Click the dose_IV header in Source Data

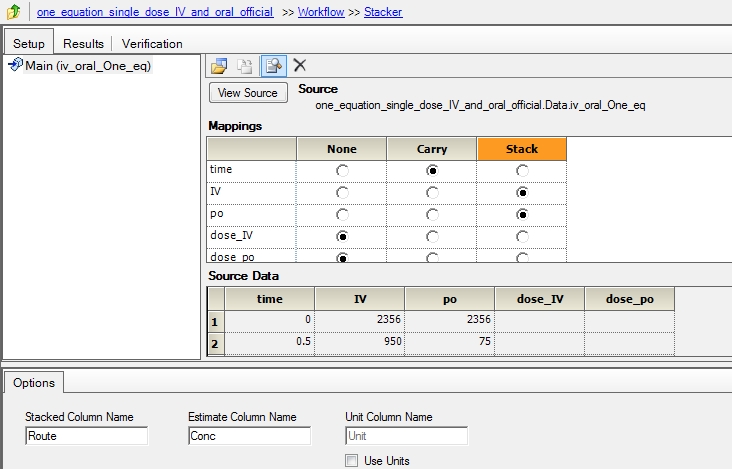click(540, 299)
